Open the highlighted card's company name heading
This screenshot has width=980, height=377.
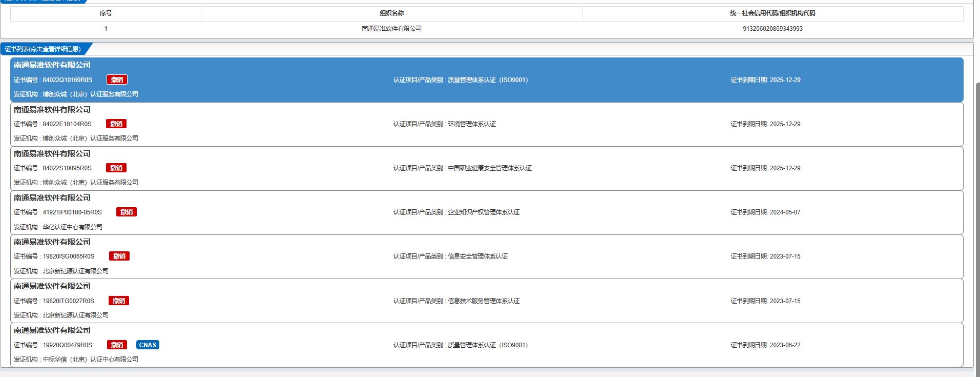pyautogui.click(x=52, y=65)
